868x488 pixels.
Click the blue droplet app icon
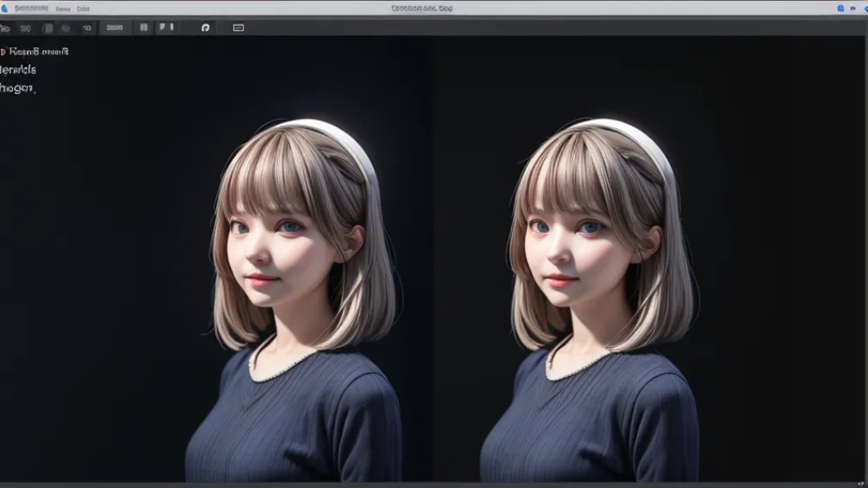click(4, 9)
